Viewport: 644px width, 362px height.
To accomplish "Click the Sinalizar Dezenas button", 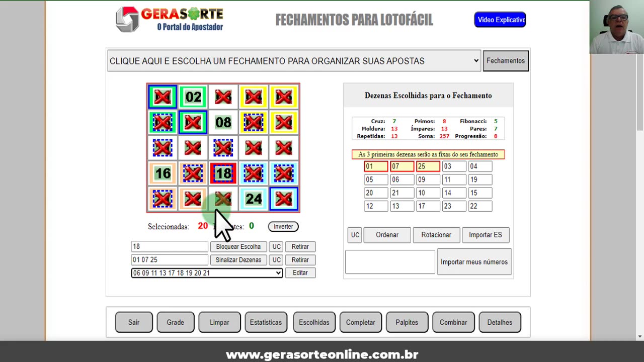I will (x=238, y=260).
